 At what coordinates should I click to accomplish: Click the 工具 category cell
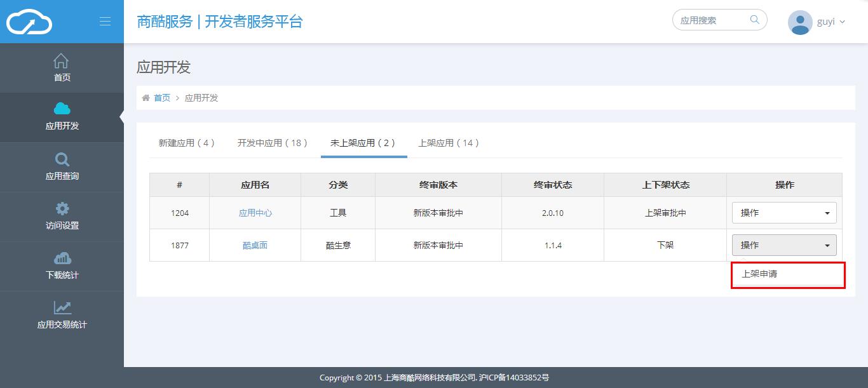[338, 213]
